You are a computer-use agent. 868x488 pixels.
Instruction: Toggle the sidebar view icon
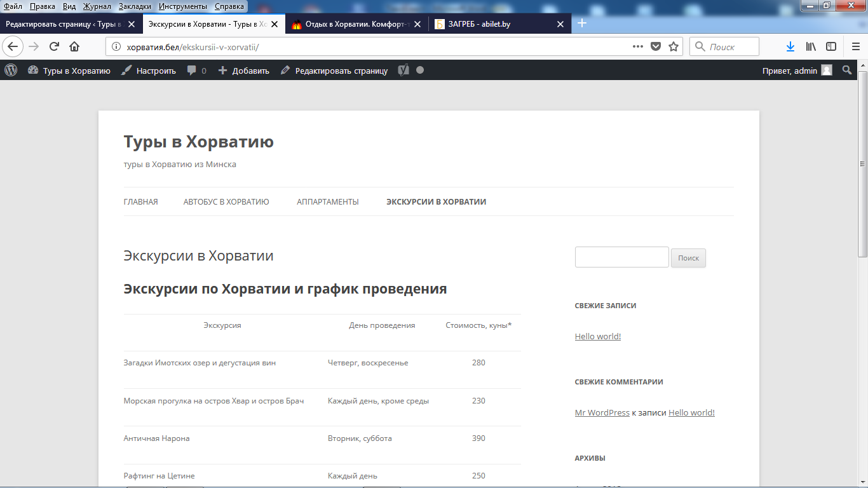(x=831, y=46)
